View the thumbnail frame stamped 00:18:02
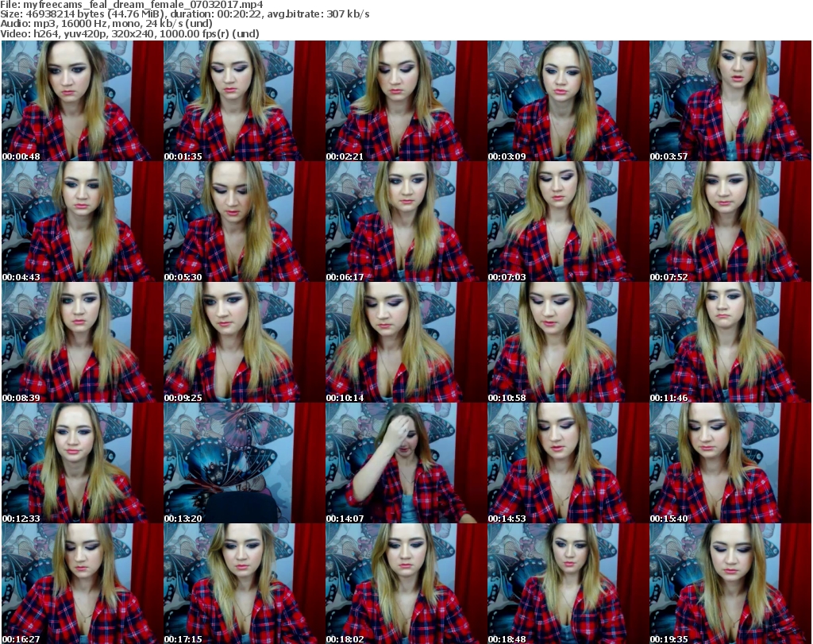This screenshot has width=813, height=644. (x=406, y=584)
